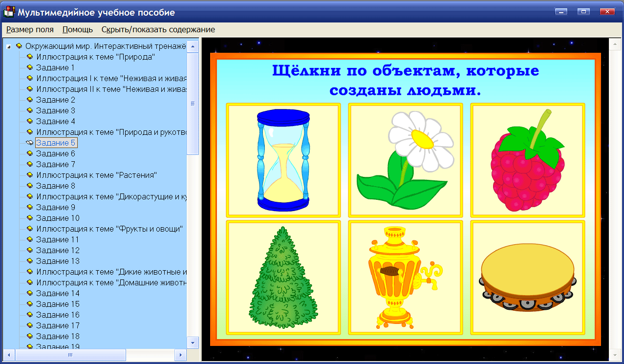Click the book icon next to Задание 18

tap(29, 336)
